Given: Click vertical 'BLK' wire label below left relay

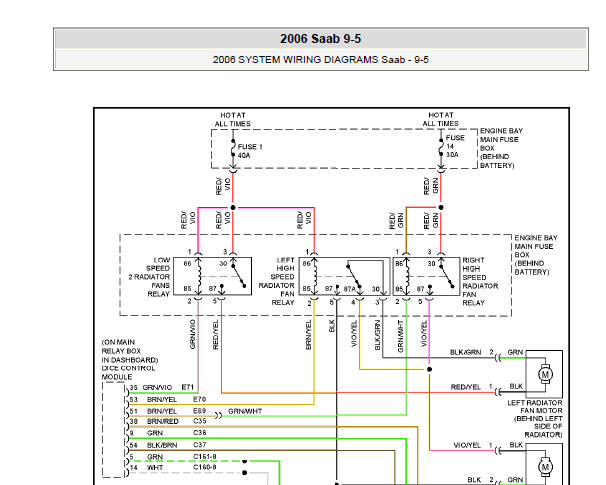Looking at the screenshot, I should [x=332, y=326].
